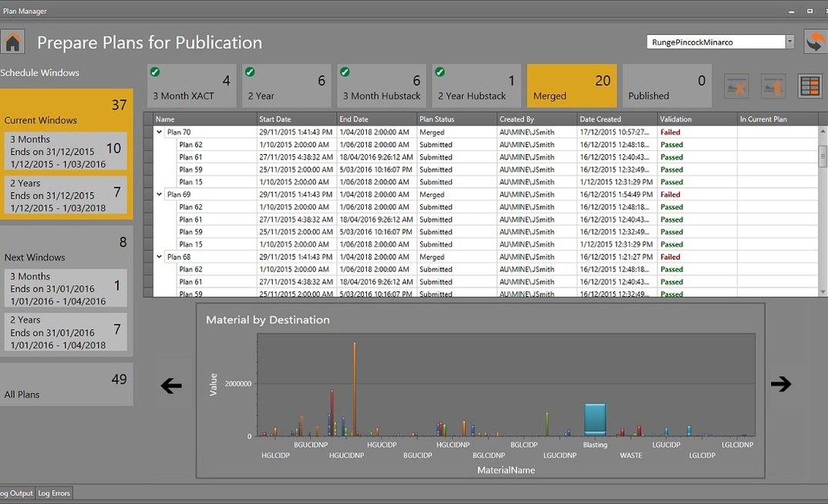Open the Log Output tab
The width and height of the screenshot is (828, 504).
point(15,492)
